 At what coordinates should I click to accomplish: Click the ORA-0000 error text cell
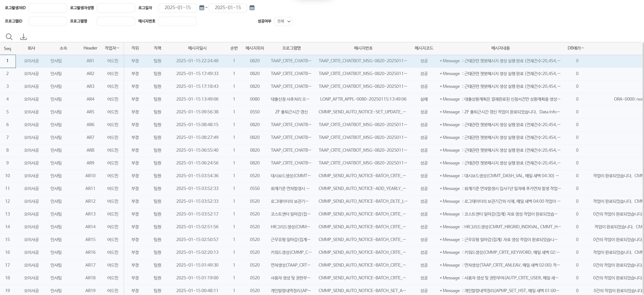(x=628, y=99)
